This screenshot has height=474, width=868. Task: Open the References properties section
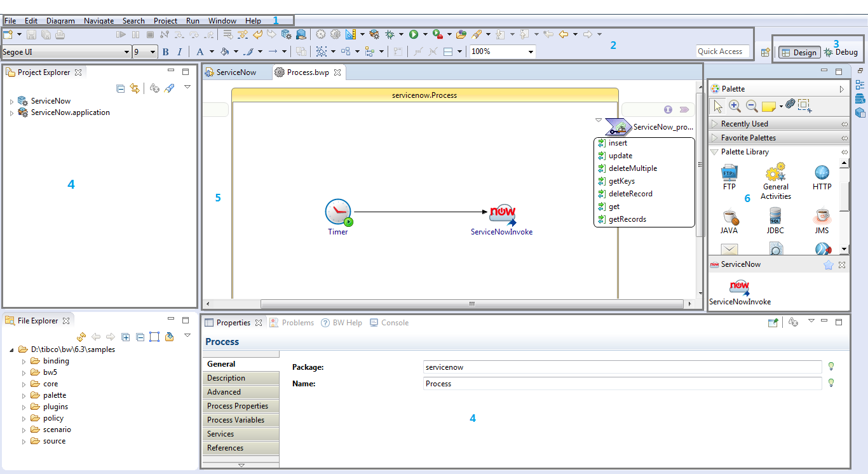[241, 448]
